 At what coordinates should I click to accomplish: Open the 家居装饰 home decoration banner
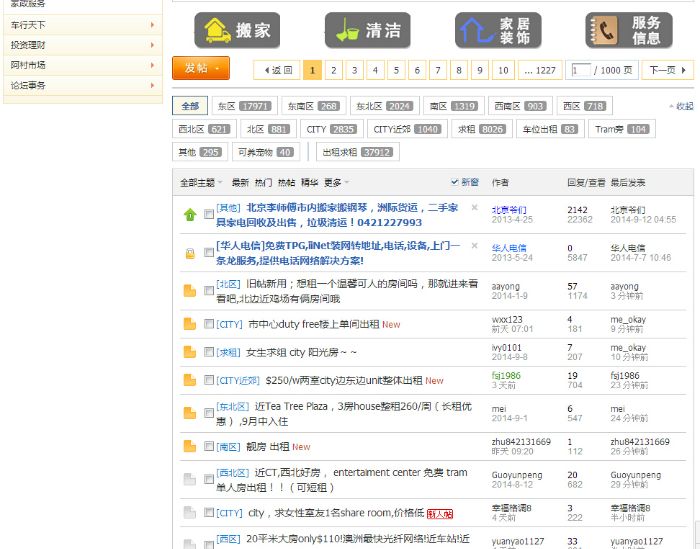pyautogui.click(x=498, y=30)
